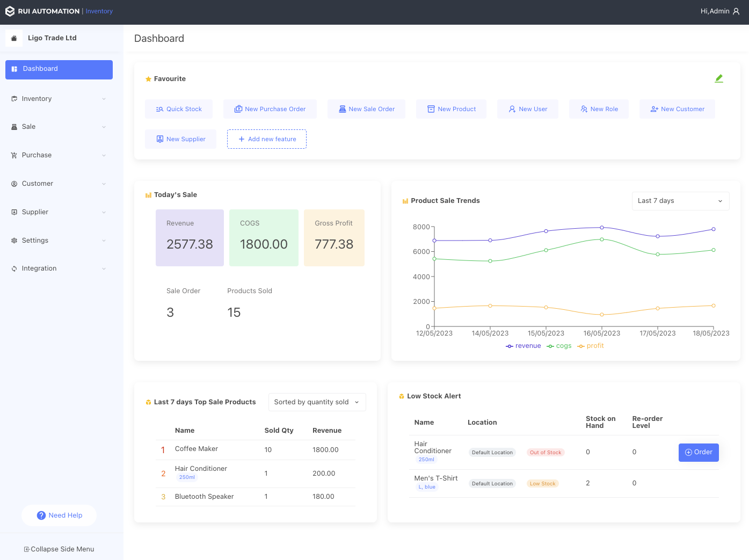Toggle the revenue series in the chart legend

[x=523, y=345]
